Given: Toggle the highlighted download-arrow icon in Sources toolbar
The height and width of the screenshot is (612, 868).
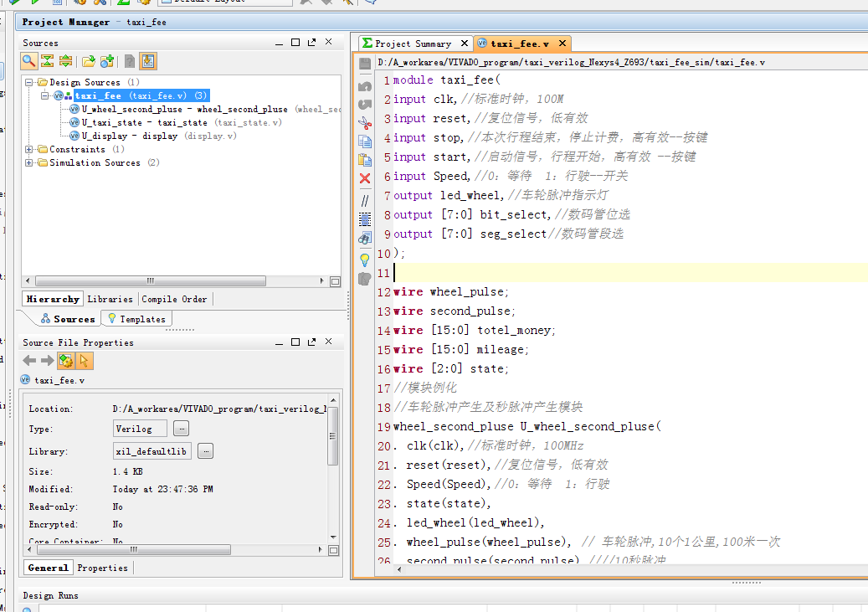Looking at the screenshot, I should pyautogui.click(x=148, y=61).
